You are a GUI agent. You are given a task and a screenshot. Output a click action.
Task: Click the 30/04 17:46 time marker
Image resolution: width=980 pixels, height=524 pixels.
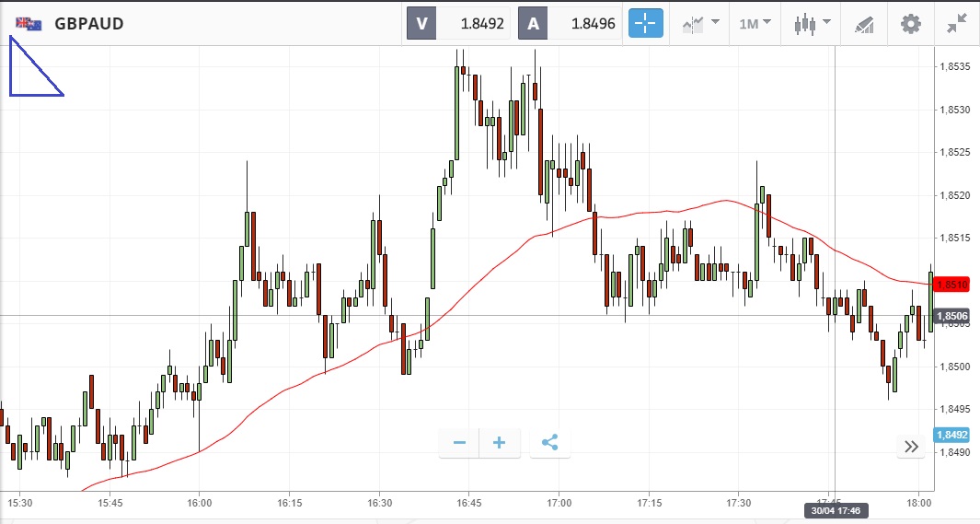[x=836, y=509]
